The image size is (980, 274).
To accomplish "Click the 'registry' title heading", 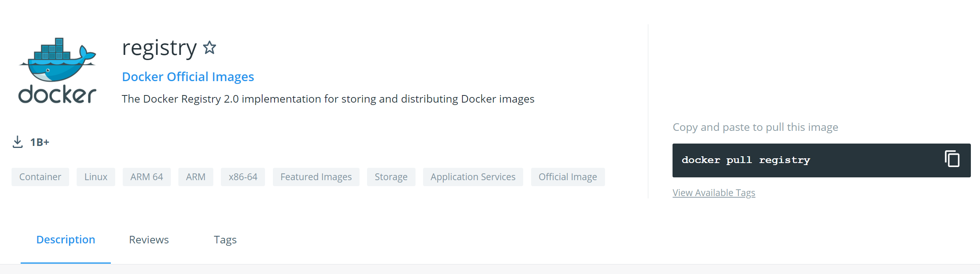I will pos(159,49).
